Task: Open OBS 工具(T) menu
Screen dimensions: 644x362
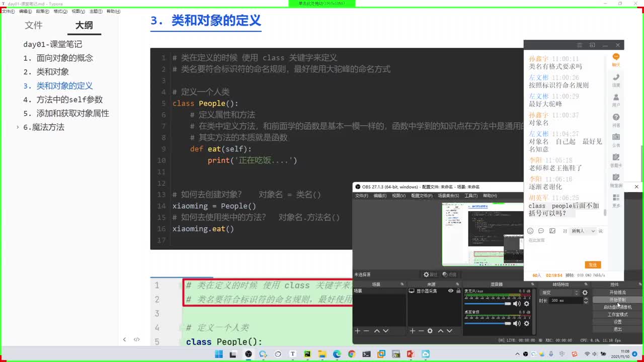Action: [471, 196]
